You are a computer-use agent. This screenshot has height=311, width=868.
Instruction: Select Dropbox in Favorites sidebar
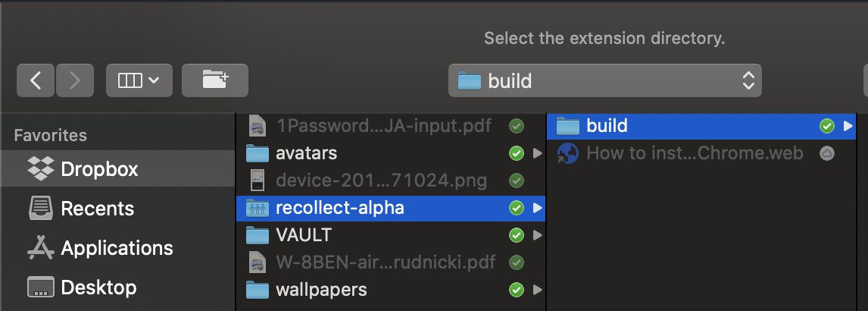point(99,169)
